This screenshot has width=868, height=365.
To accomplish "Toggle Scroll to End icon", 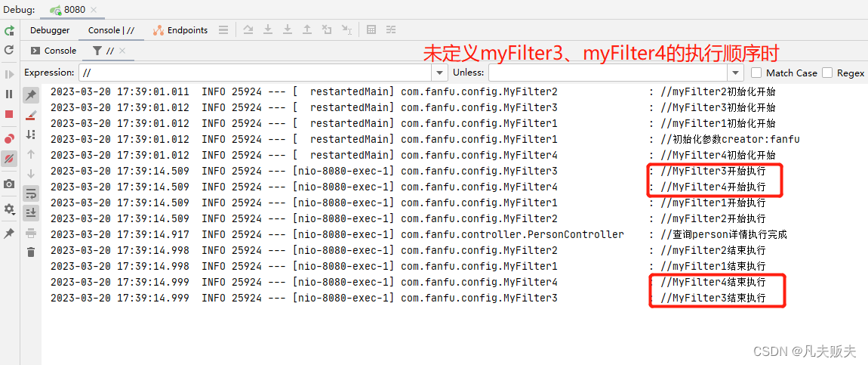I will pyautogui.click(x=31, y=212).
